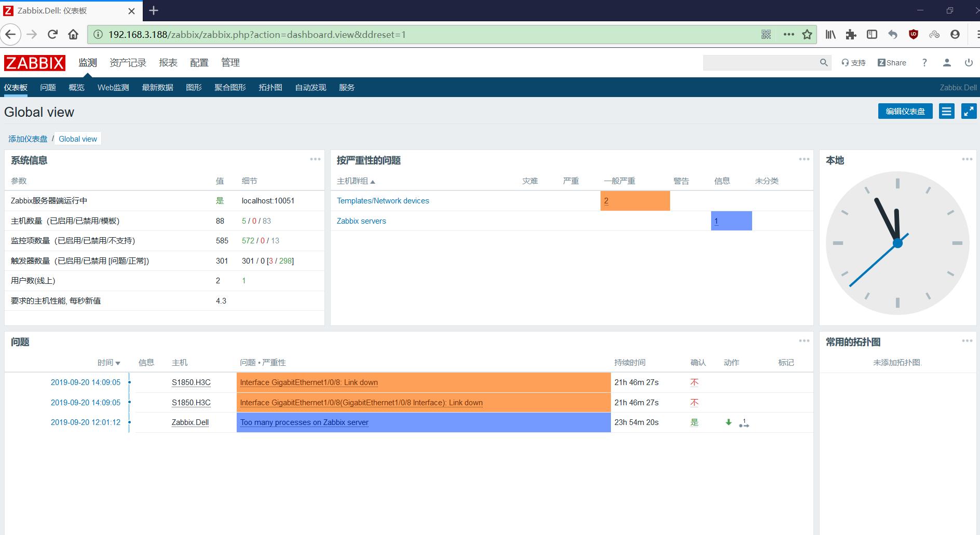Viewport: 980px width, 535px height.
Task: Click the Zabbix logout power icon
Action: (x=969, y=63)
